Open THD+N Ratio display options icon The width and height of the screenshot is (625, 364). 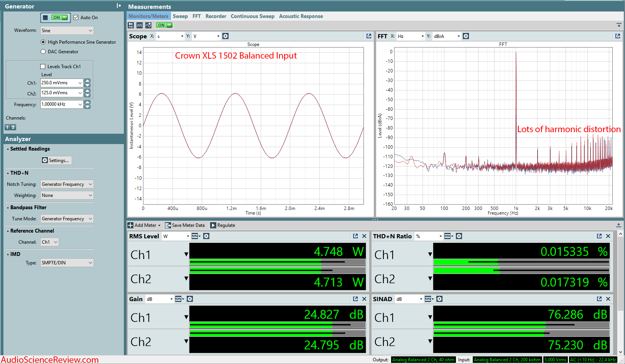[448, 236]
